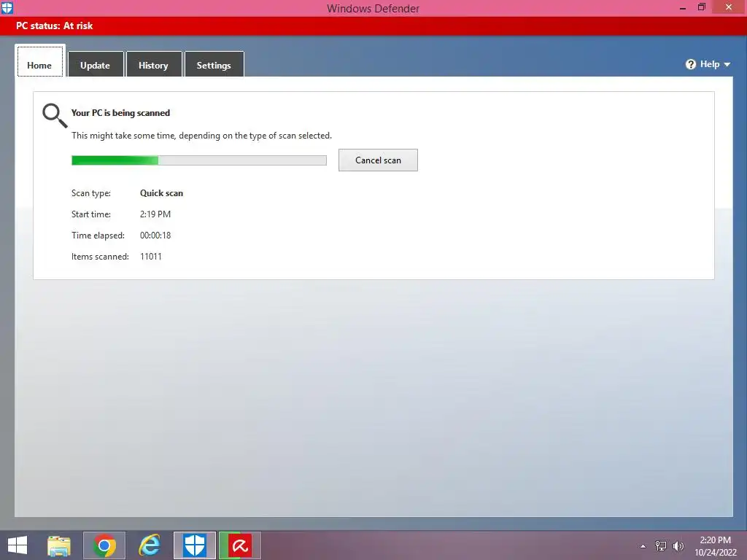This screenshot has height=560, width=747.
Task: Click the 'Quick scan' scan type value
Action: click(161, 192)
